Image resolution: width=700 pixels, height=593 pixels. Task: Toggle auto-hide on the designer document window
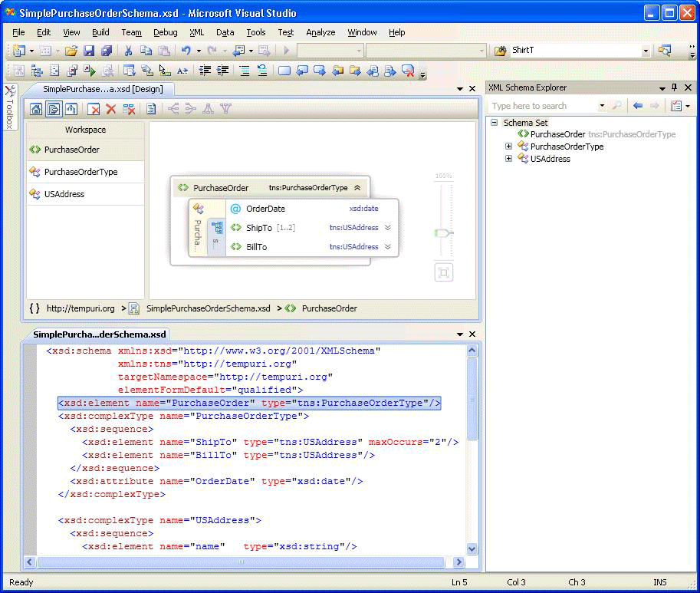click(461, 87)
